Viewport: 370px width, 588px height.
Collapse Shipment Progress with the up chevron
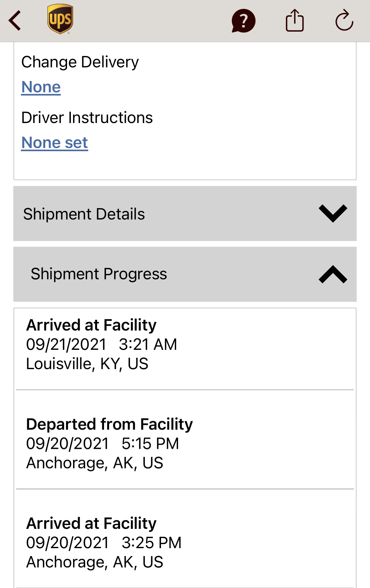click(333, 274)
